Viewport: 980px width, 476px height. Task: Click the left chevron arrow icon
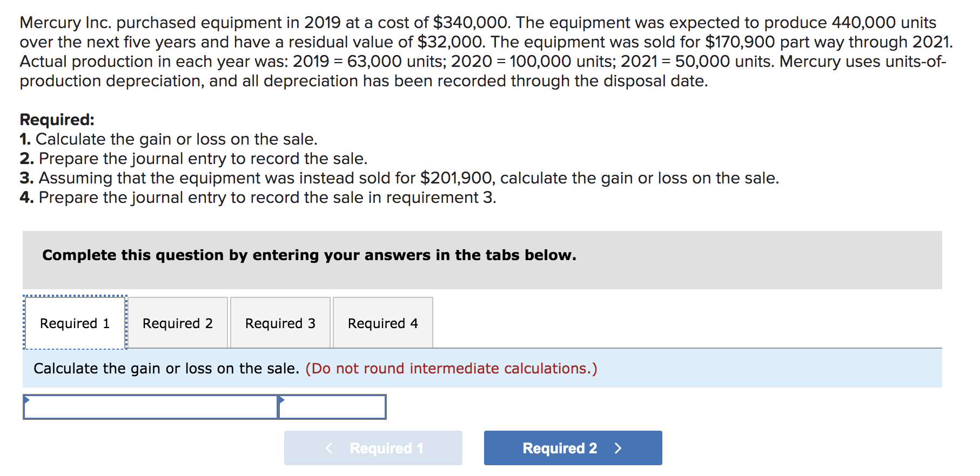tap(329, 448)
